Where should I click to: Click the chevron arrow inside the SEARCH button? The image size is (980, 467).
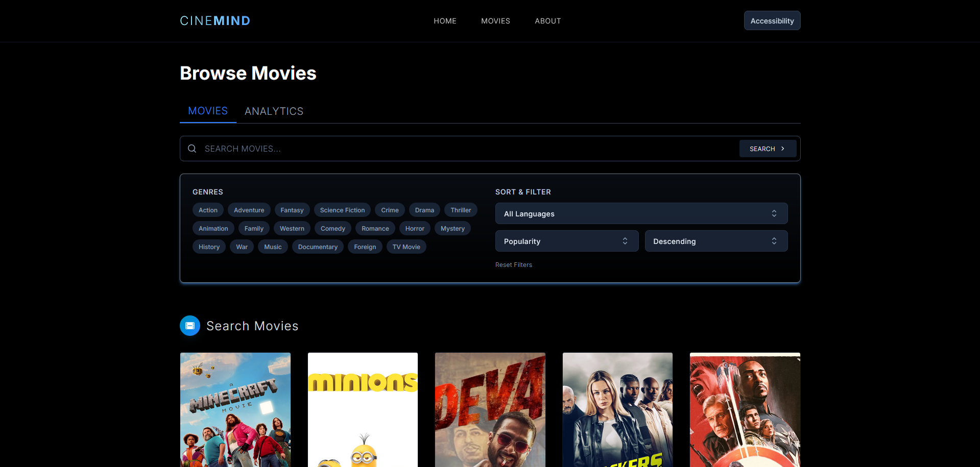[782, 148]
